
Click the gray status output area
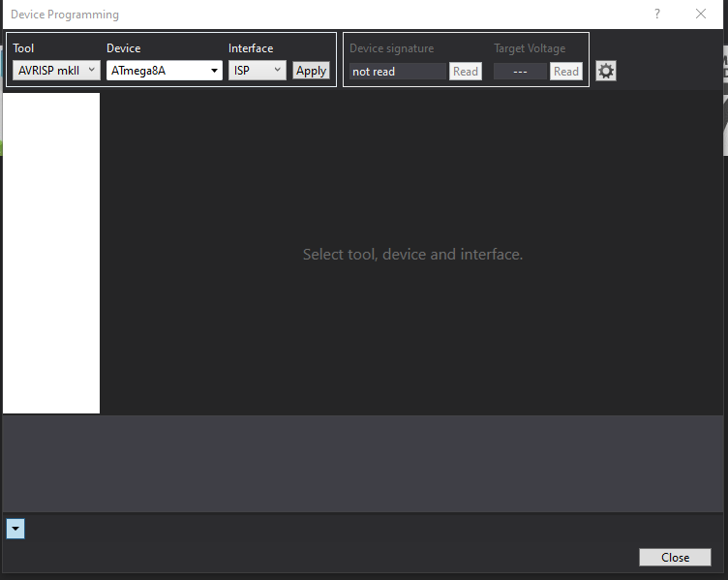[x=363, y=463]
